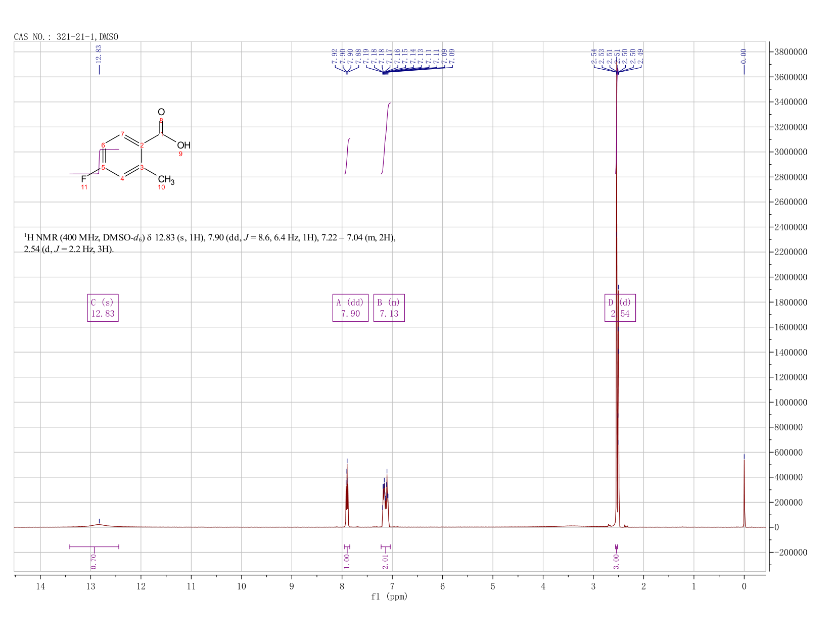
Task: Select the 0.00 peak label at top
Action: [744, 56]
